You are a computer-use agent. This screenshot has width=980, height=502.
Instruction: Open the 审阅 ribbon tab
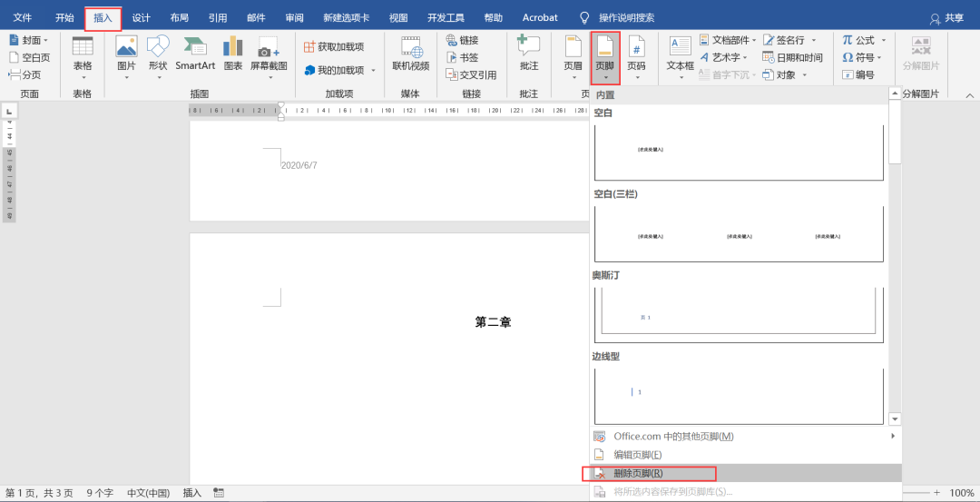pos(294,18)
